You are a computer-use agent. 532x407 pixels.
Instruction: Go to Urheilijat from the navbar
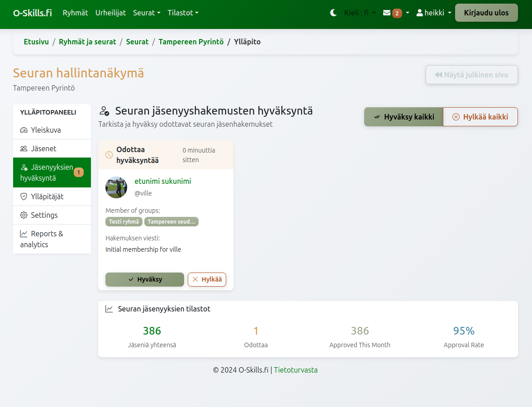[110, 13]
